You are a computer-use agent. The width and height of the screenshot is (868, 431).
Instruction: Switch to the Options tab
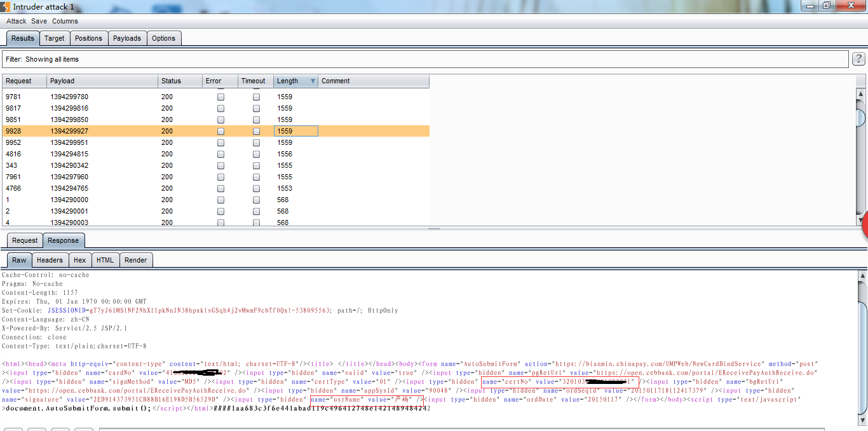(163, 38)
